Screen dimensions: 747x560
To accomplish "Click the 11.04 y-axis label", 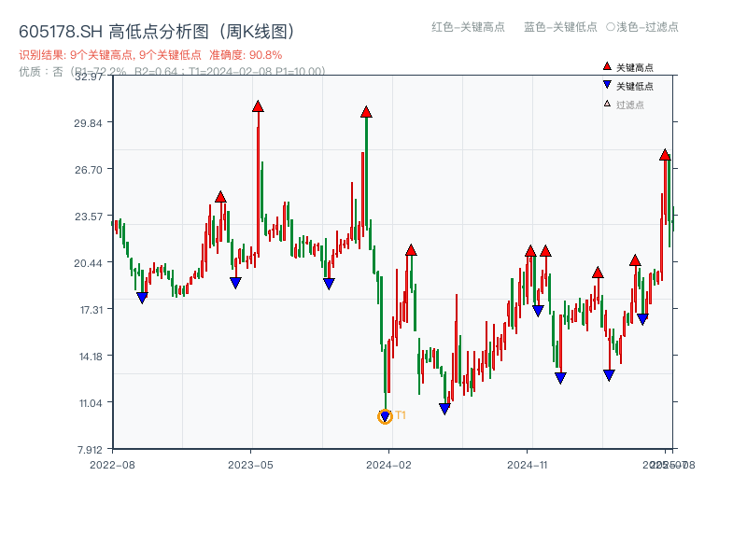I will point(91,403).
